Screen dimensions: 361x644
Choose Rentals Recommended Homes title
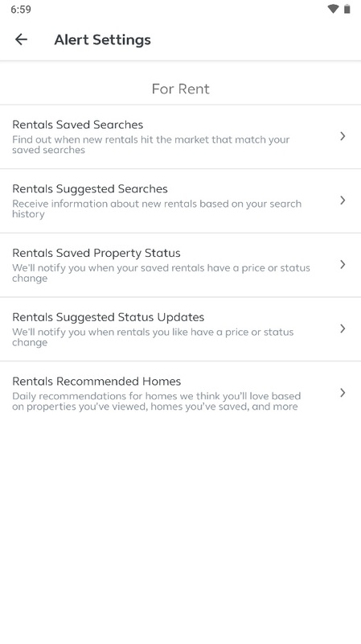pos(96,381)
